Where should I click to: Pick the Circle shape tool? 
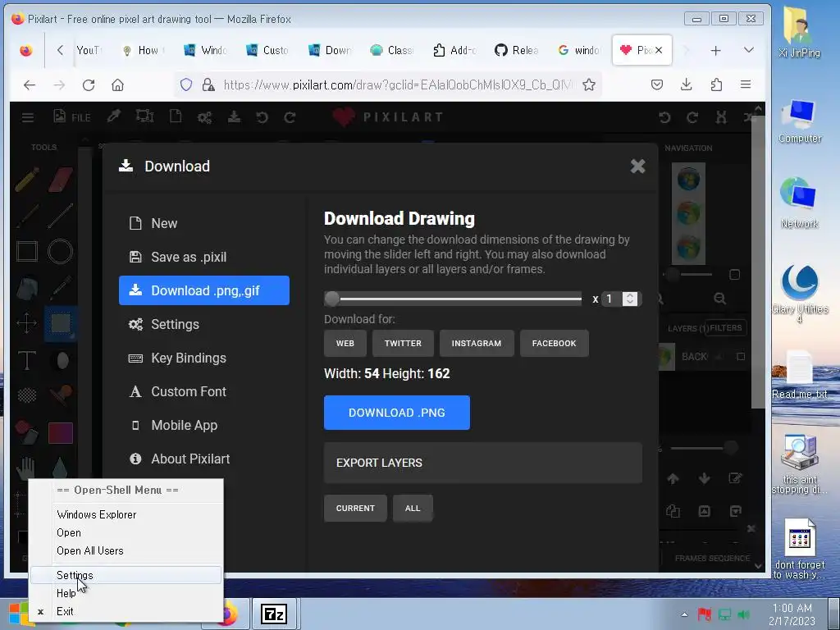(60, 251)
